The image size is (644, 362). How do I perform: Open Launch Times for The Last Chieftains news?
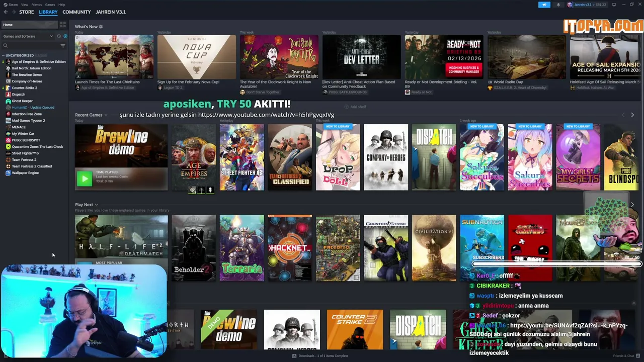[114, 57]
